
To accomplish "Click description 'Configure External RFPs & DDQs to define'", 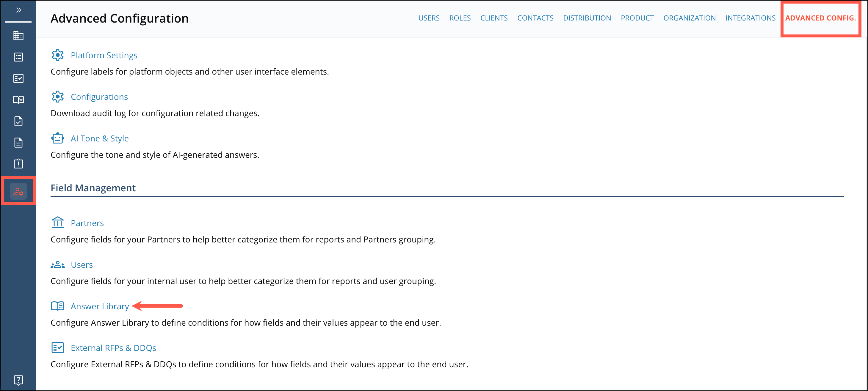I will 259,365.
